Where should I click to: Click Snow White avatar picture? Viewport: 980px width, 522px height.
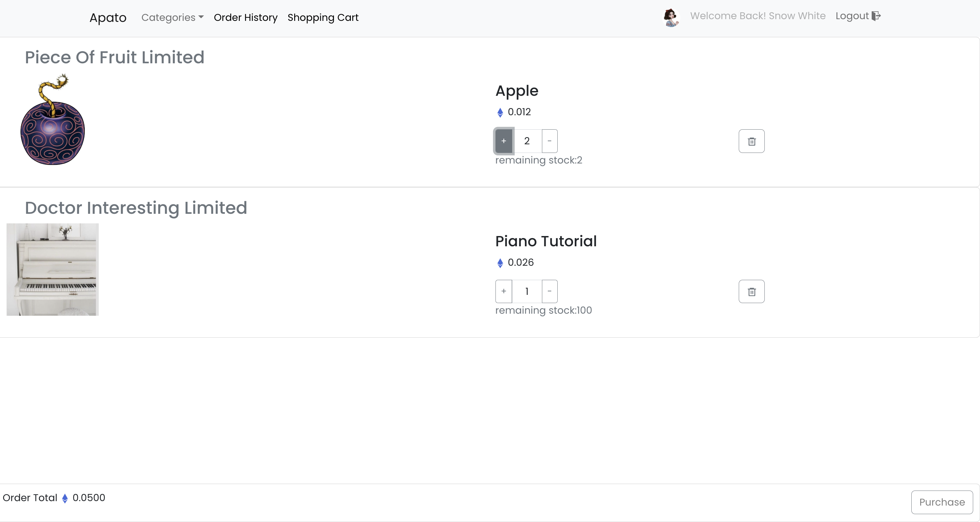(671, 17)
